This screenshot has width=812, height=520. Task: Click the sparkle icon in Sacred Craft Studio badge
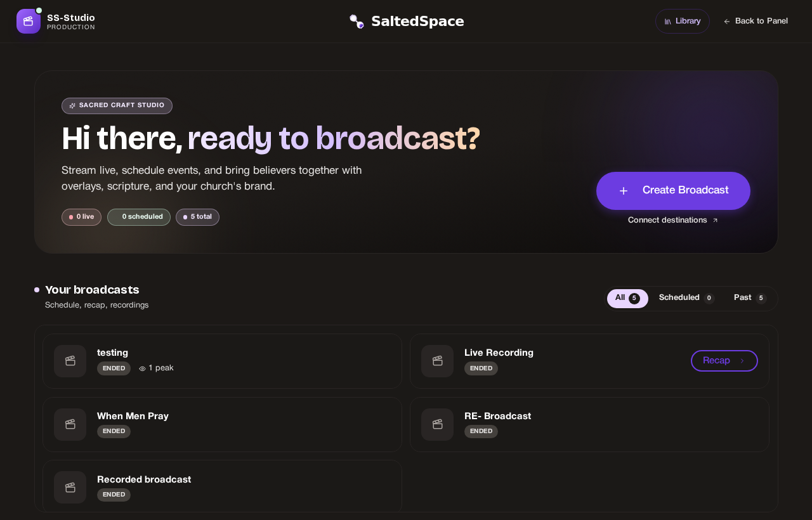tap(72, 106)
